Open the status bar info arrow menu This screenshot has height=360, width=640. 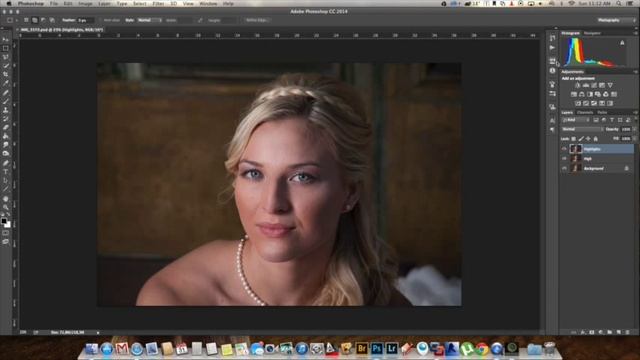[98, 333]
